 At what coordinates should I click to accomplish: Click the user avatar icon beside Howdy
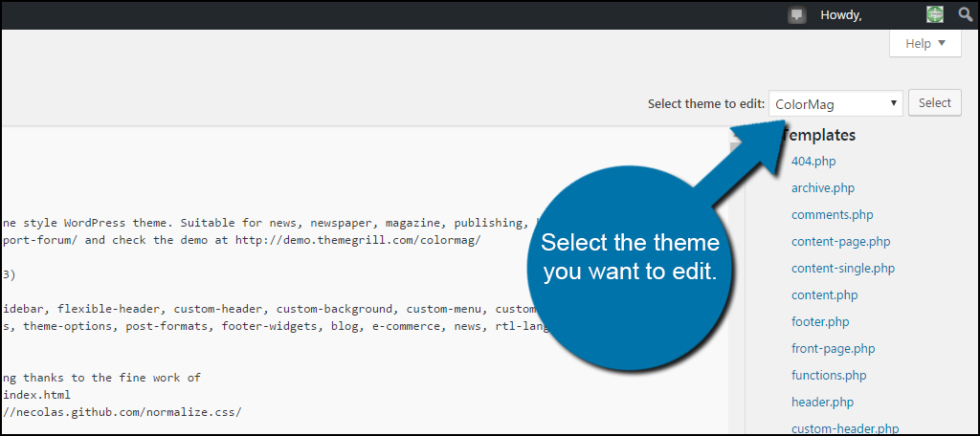click(935, 15)
